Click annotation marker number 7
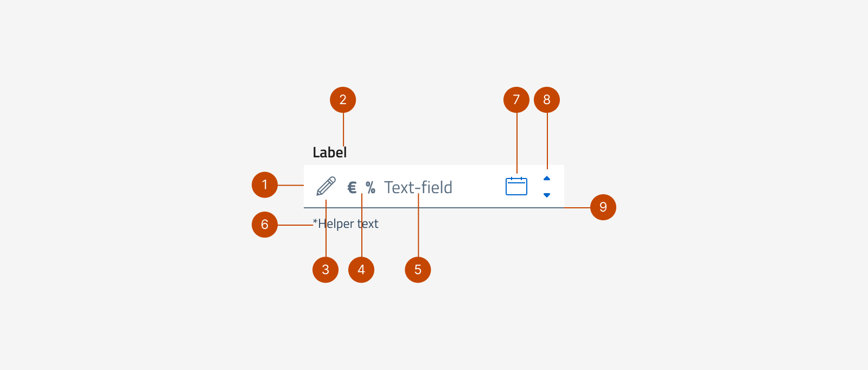 pos(516,100)
